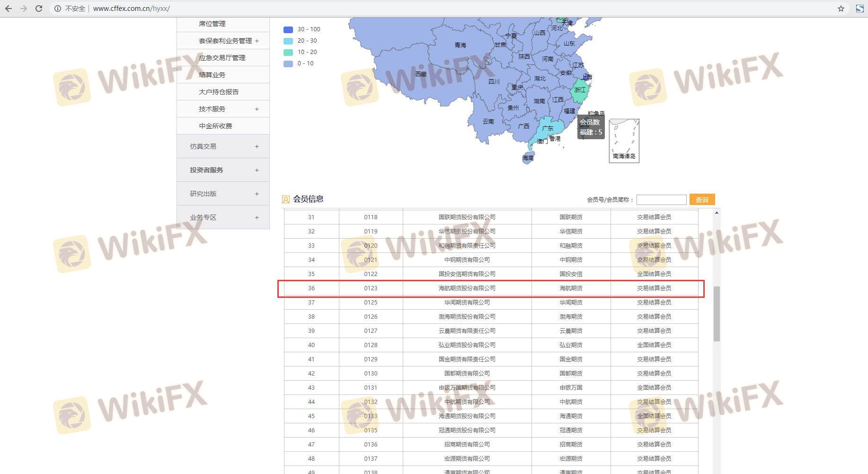
Task: Open the 结算业务 menu item
Action: [x=212, y=75]
